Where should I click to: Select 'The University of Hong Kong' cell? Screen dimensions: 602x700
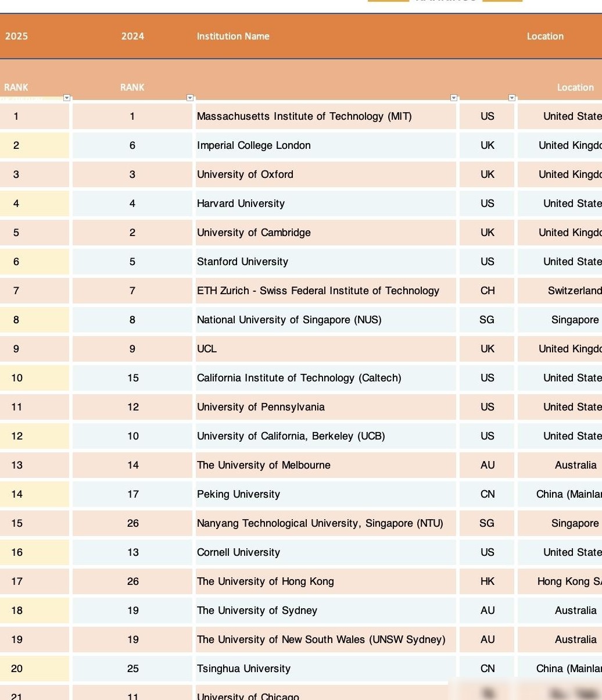click(x=326, y=581)
